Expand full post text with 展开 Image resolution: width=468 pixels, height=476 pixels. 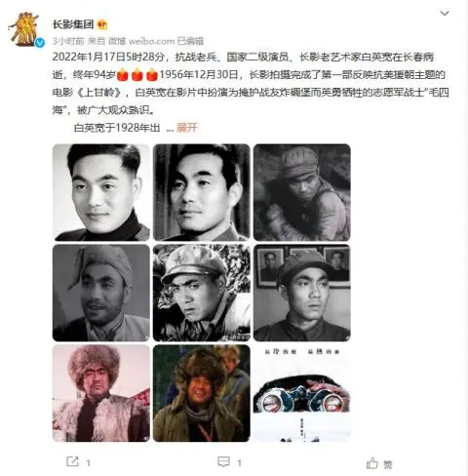(x=187, y=128)
